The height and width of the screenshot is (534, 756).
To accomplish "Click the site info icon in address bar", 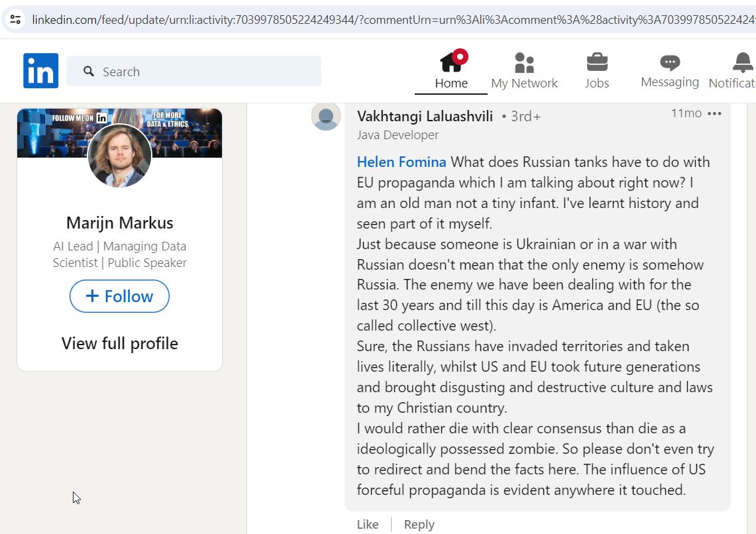I will (x=15, y=19).
